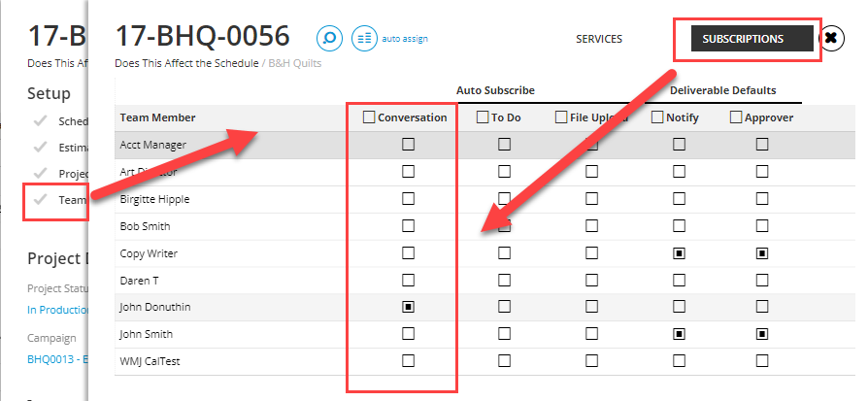The image size is (868, 401).
Task: Select the Daren T name
Action: pos(140,281)
